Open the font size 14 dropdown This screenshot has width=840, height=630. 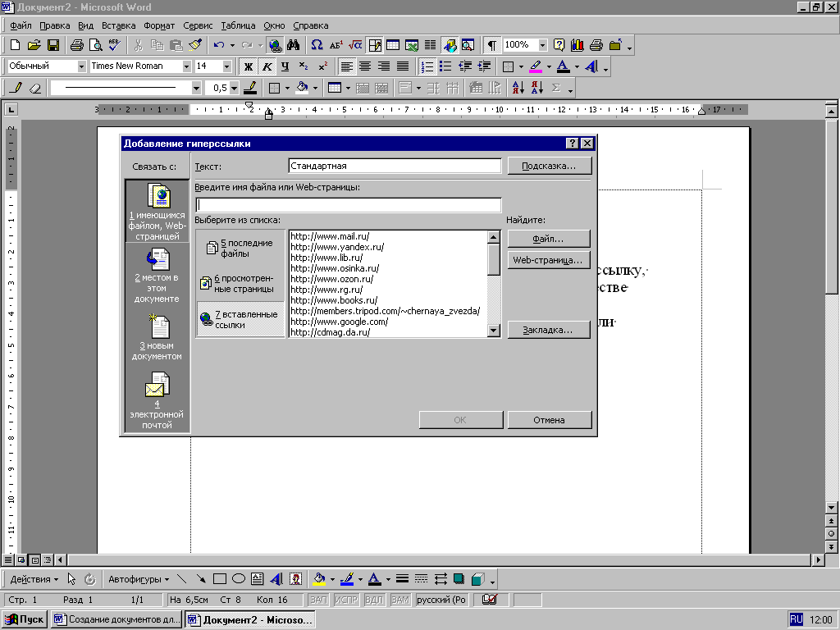[226, 66]
